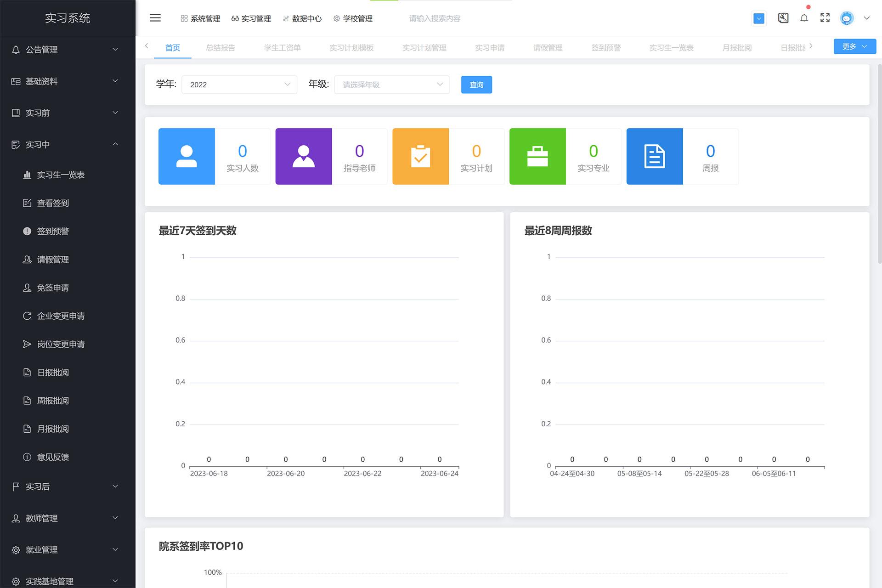Click the bell icon beside 公告管理

[x=16, y=50]
